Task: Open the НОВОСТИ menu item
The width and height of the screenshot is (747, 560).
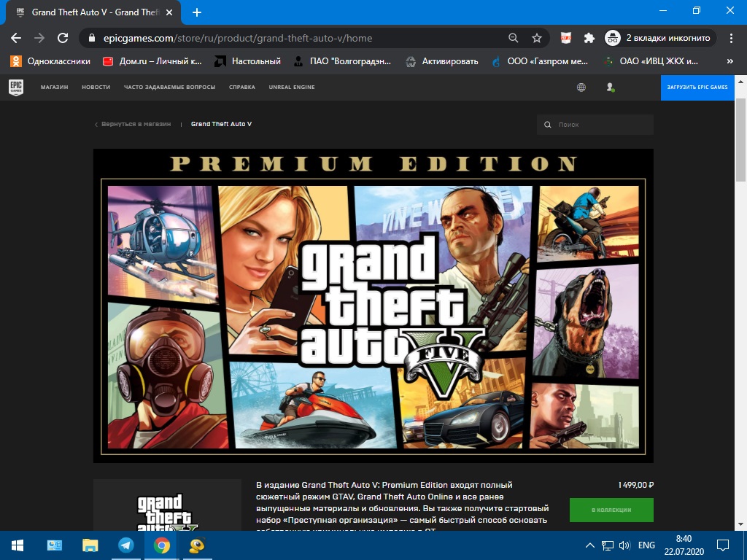Action: tap(96, 87)
